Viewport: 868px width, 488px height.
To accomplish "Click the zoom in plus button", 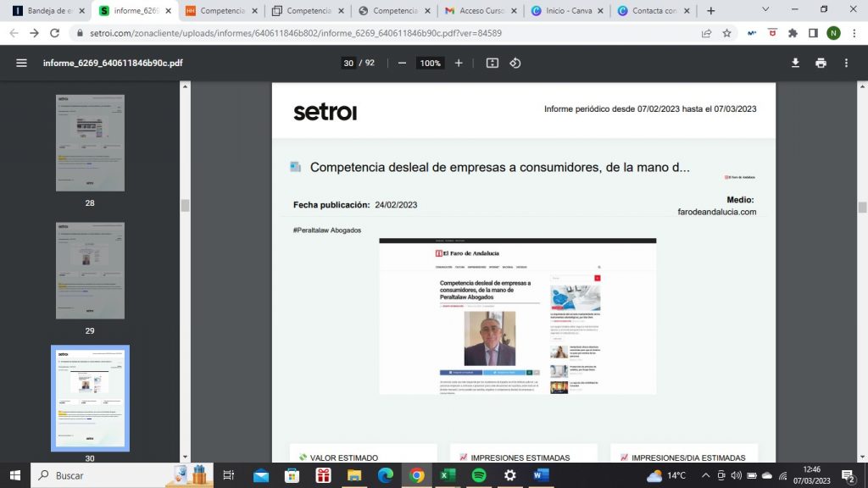I will point(459,63).
